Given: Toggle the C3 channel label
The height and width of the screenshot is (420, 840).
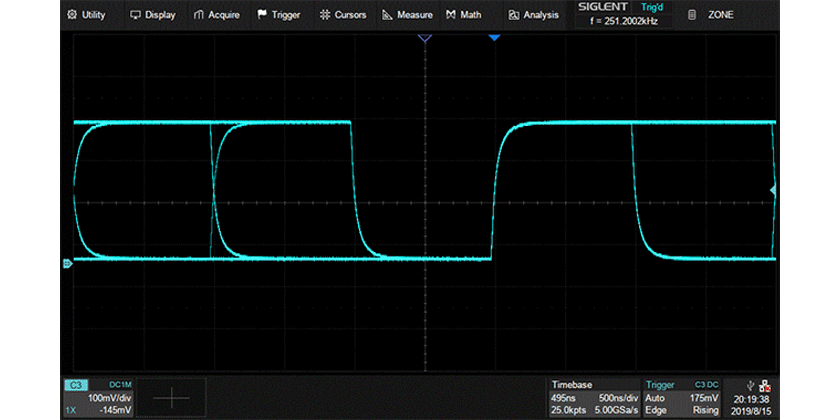Looking at the screenshot, I should [75, 385].
